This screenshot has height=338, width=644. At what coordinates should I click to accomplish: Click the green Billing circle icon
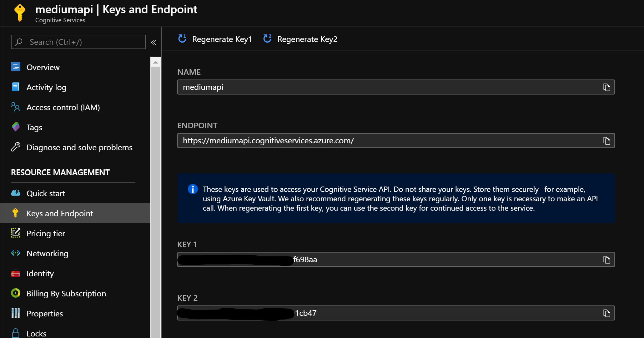(16, 293)
